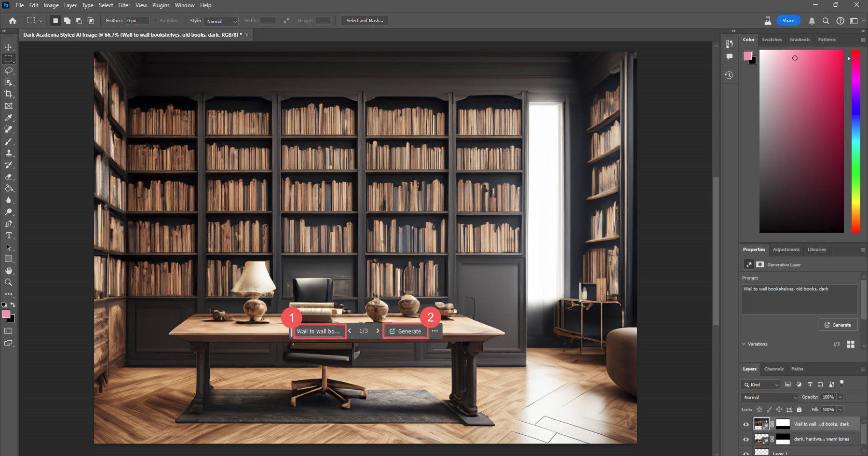Viewport: 868px width, 456px height.
Task: Switch to the Channels tab
Action: click(x=773, y=369)
